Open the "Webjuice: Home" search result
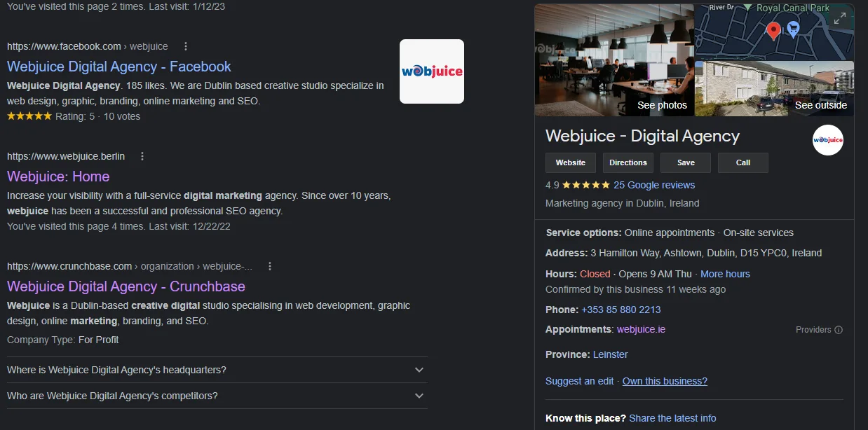The image size is (868, 430). pos(58,176)
